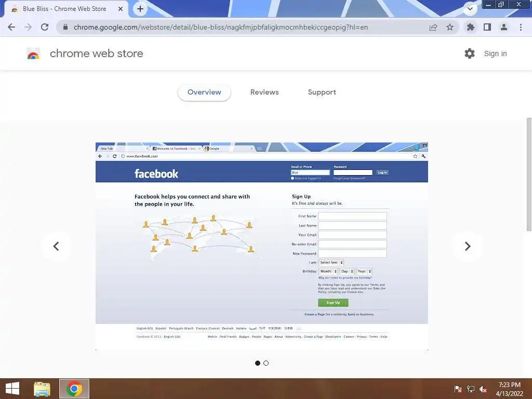Close the Blue Bliss tab
Viewport: 532px width, 399px height.
click(x=121, y=9)
